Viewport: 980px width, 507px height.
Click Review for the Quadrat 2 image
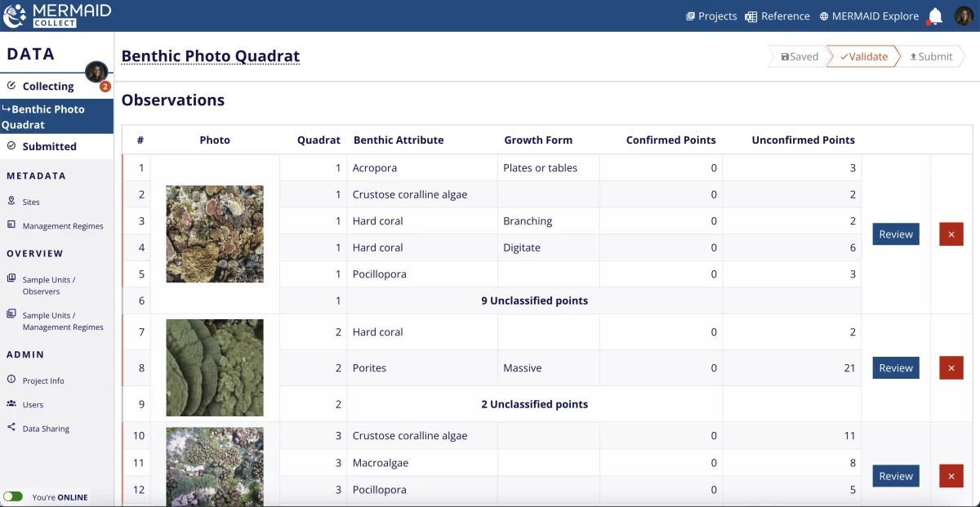[x=896, y=368]
